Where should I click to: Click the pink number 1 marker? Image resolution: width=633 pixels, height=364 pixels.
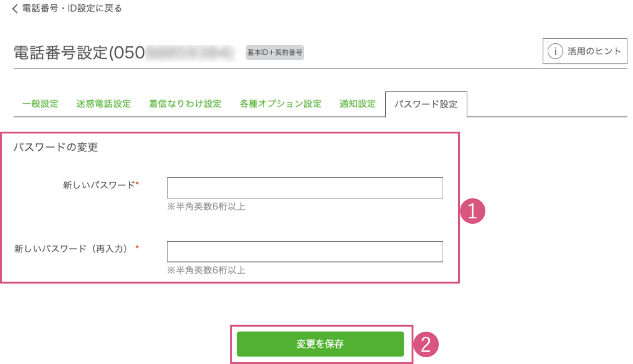pyautogui.click(x=474, y=211)
